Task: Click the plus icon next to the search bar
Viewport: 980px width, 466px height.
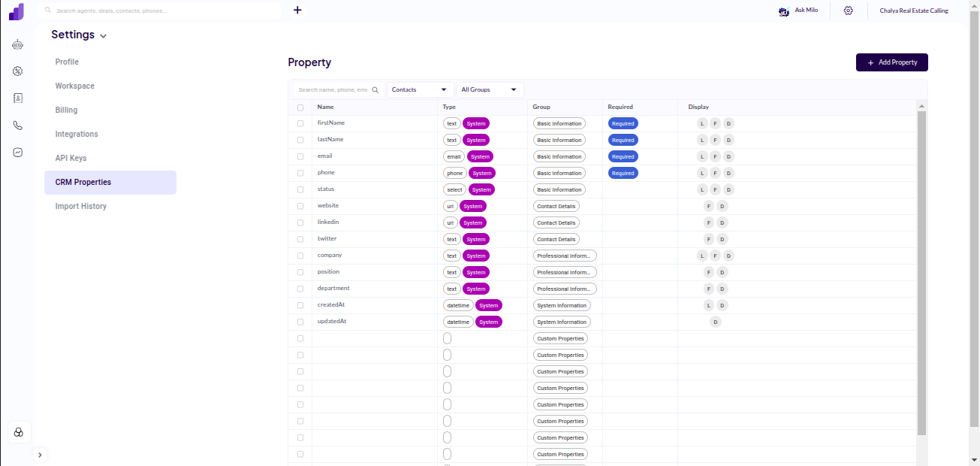Action: point(297,10)
